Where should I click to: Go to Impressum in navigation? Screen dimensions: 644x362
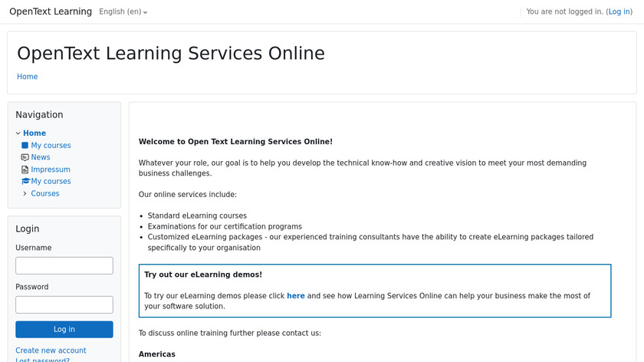(x=51, y=169)
